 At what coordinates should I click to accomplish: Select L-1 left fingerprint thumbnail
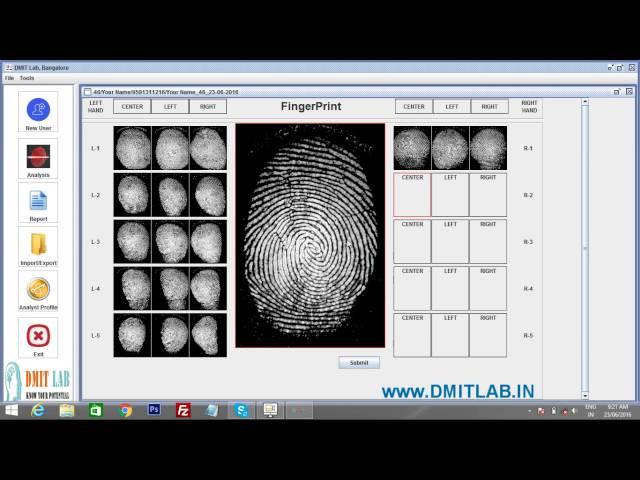tap(170, 148)
